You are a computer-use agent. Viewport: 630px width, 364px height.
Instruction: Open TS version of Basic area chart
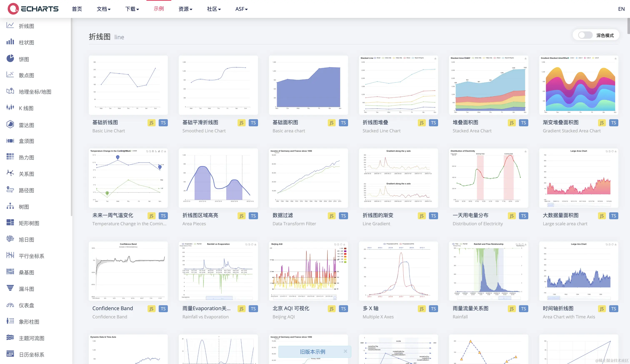coord(343,123)
